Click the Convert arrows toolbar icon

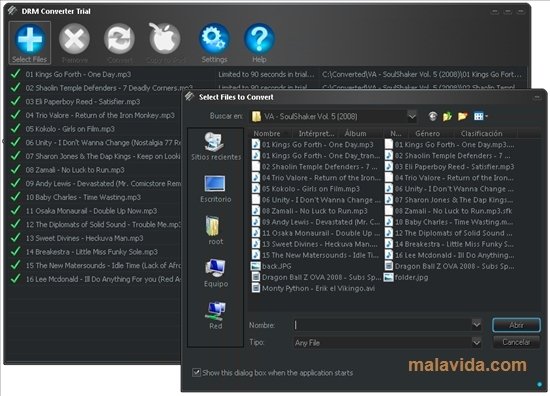(119, 39)
